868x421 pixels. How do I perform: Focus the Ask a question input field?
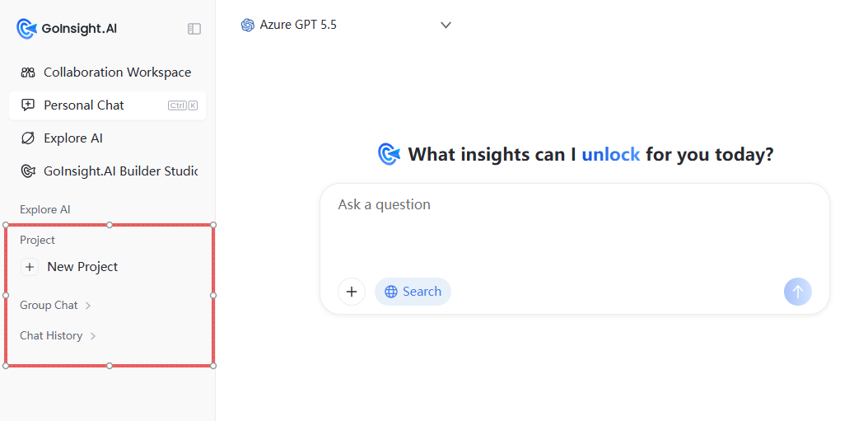[575, 227]
